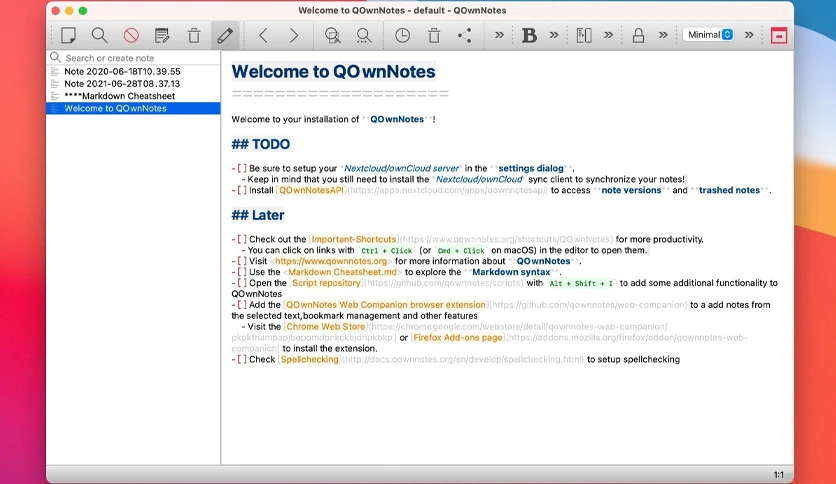The image size is (836, 484).
Task: Open the Chrome Web Store link
Action: coord(326,327)
